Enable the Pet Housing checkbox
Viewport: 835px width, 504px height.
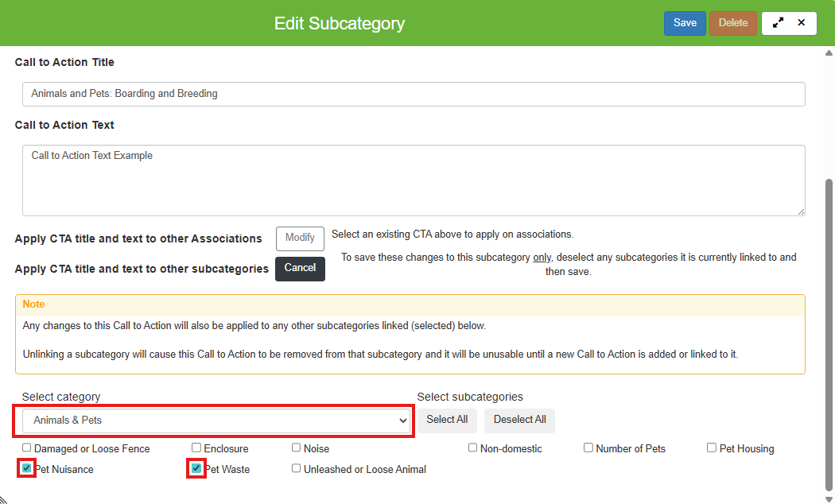(x=712, y=448)
